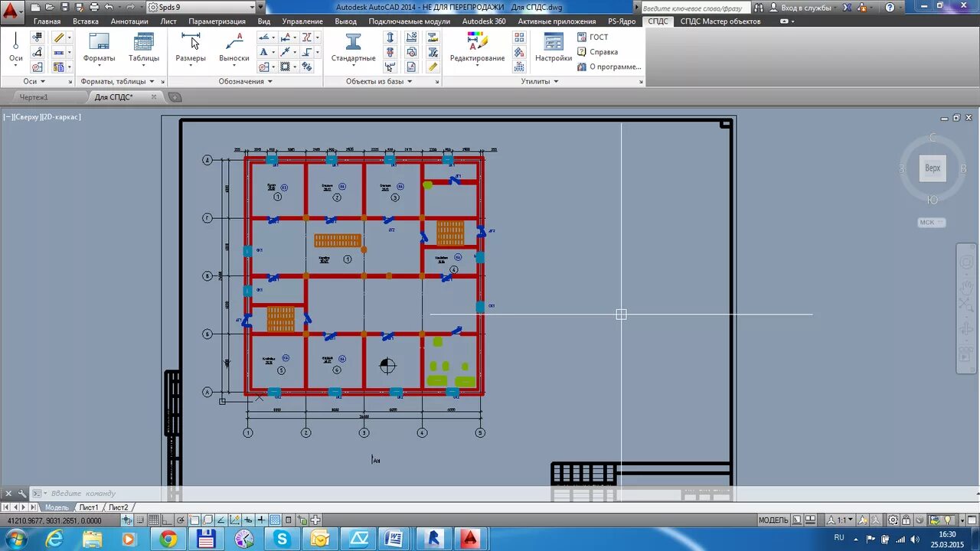
Task: Click the Open file icon in quick access toolbar
Action: pos(51,7)
